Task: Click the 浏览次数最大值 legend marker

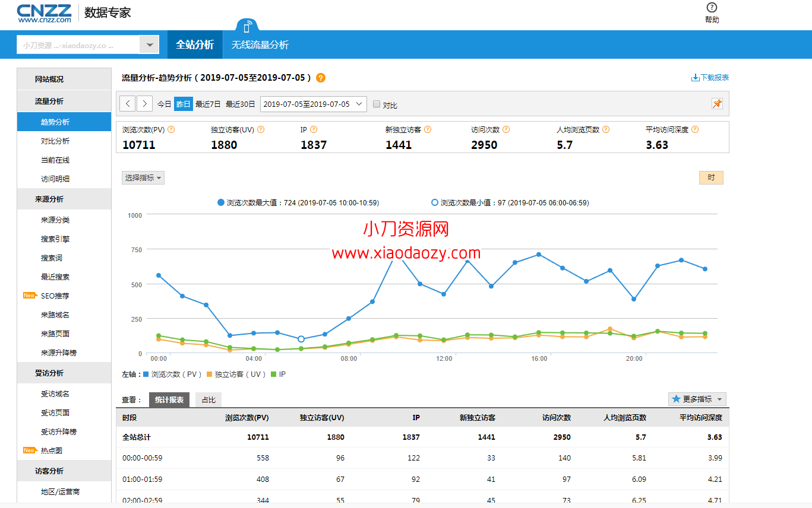Action: [x=221, y=203]
